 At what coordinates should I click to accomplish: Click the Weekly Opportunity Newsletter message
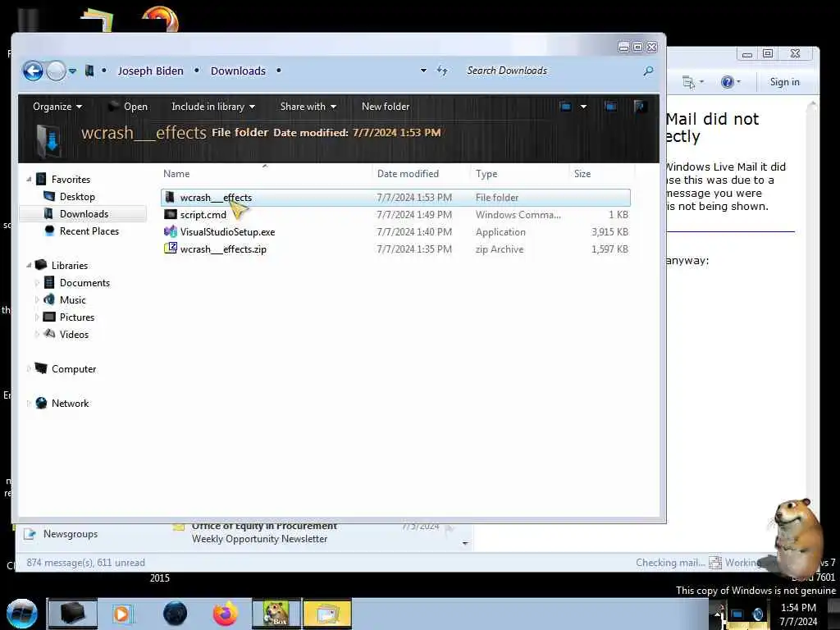tap(259, 539)
